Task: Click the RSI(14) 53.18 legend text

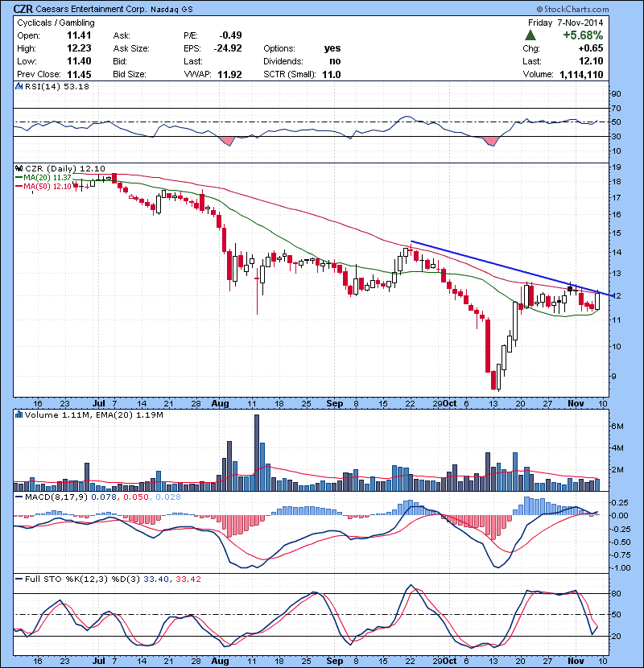Action: (x=57, y=86)
